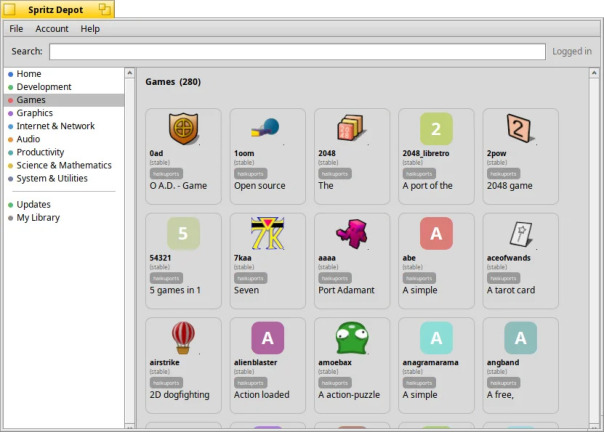Click the angband package name
This screenshot has height=432, width=604.
tap(503, 362)
